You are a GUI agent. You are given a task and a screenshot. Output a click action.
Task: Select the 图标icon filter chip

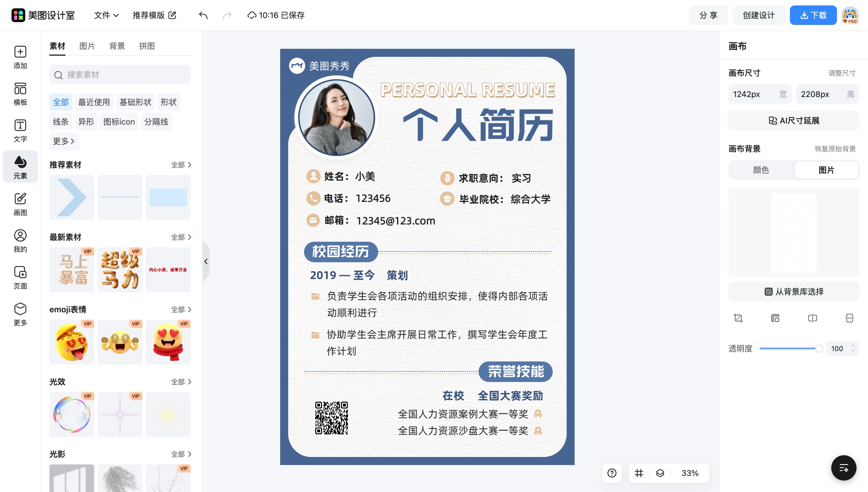point(119,122)
